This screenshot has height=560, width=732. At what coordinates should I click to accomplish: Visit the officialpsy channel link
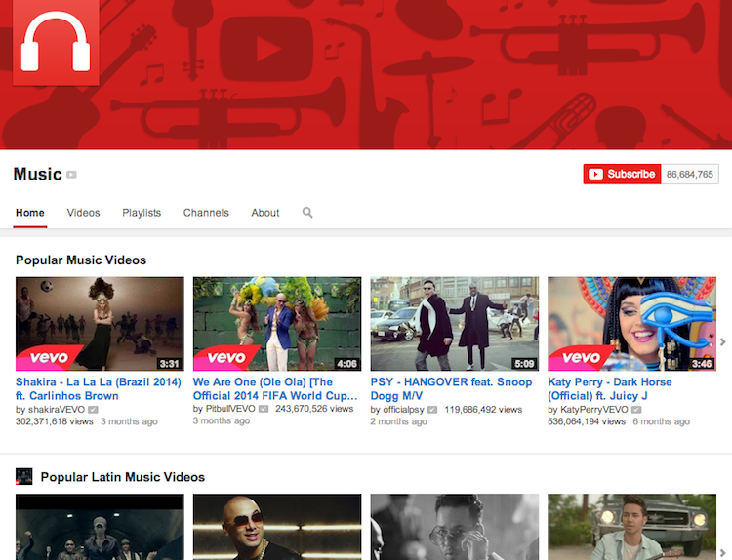[x=403, y=410]
